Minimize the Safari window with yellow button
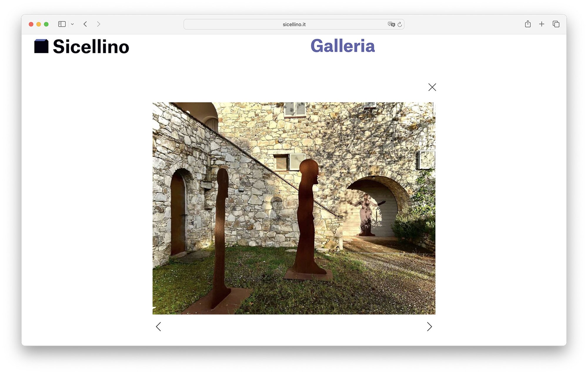The width and height of the screenshot is (588, 374). click(39, 24)
